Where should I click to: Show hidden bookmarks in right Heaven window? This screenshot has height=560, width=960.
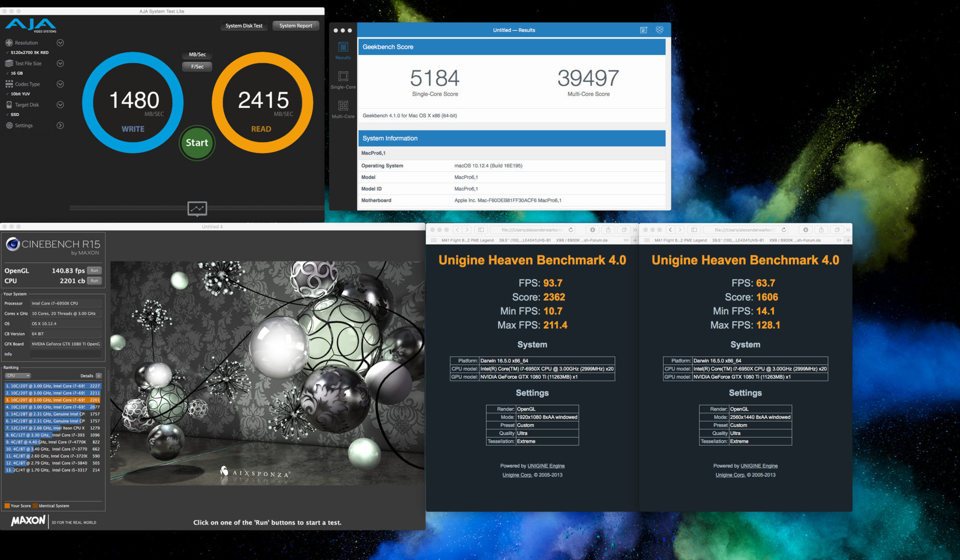tap(839, 241)
